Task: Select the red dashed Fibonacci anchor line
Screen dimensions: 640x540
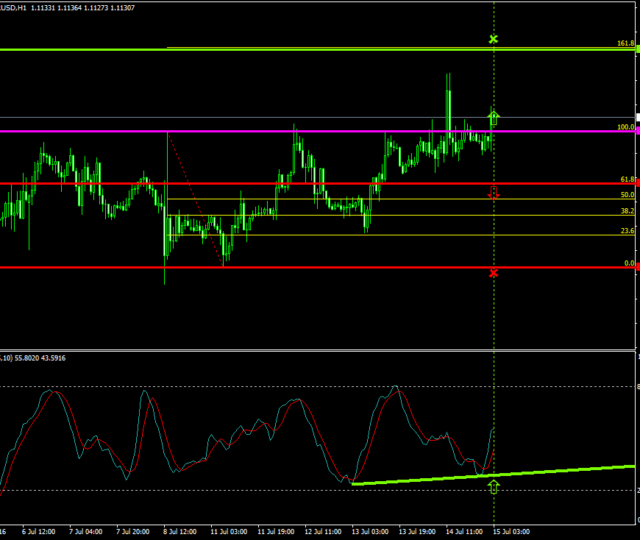Action: click(195, 198)
